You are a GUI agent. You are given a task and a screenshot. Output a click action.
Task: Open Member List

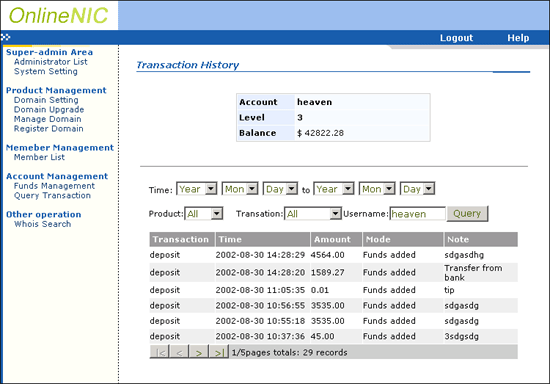pyautogui.click(x=39, y=157)
